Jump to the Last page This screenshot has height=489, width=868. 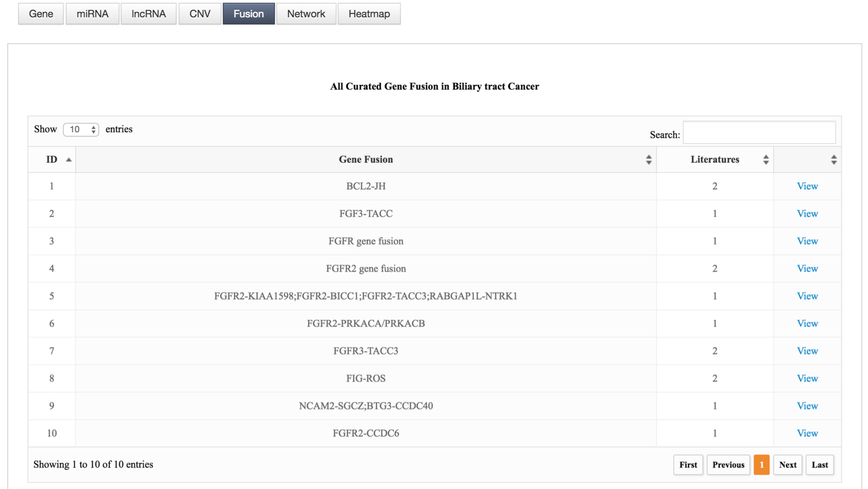pyautogui.click(x=819, y=465)
